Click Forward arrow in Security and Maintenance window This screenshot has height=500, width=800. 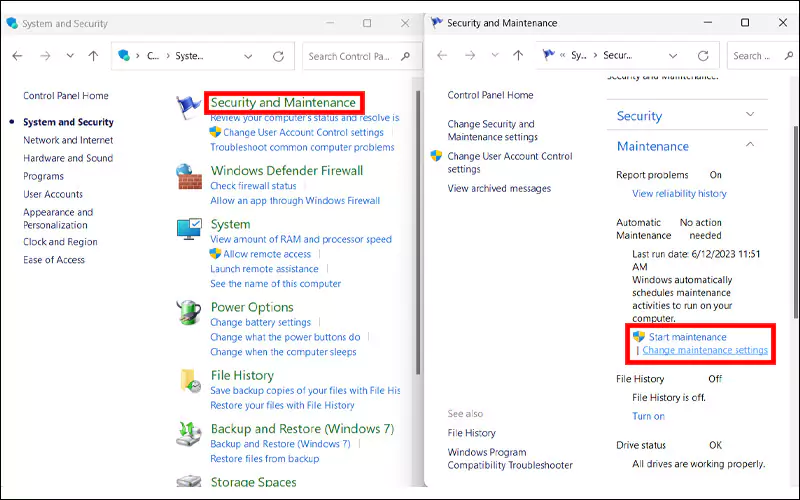(x=470, y=55)
